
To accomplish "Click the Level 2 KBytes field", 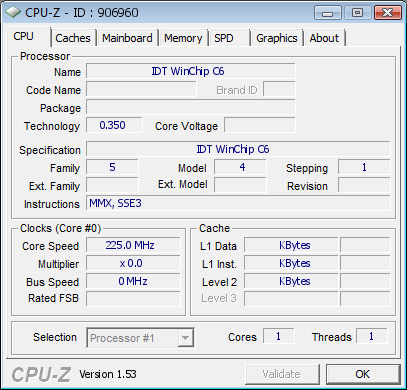I will click(291, 281).
